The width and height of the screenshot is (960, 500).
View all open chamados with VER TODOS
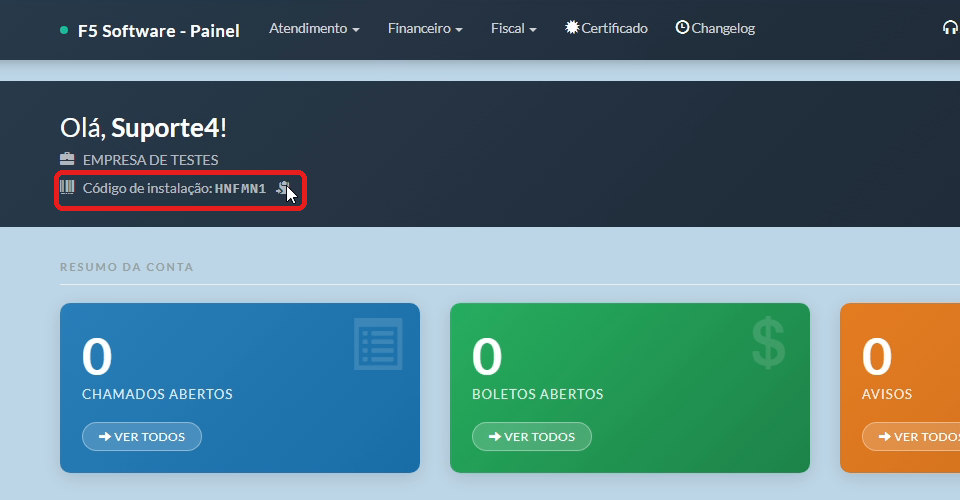point(142,436)
